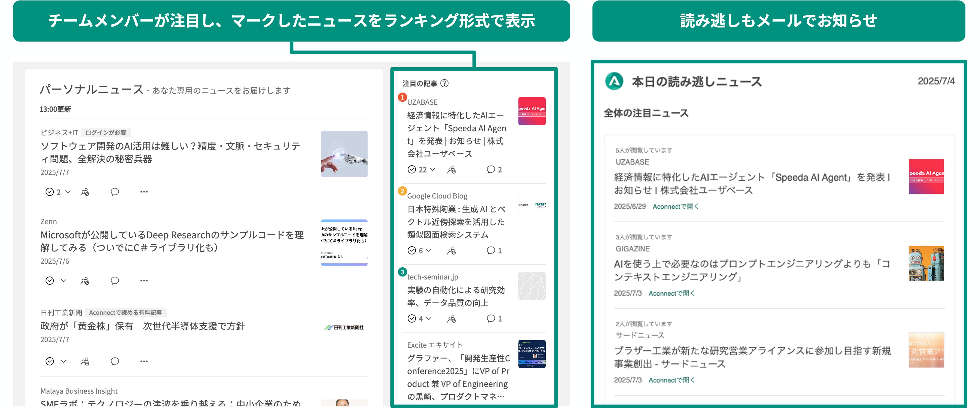The image size is (980, 409).
Task: Click the Google Cloud Niterra thumbnail in the ranking
Action: tap(532, 204)
